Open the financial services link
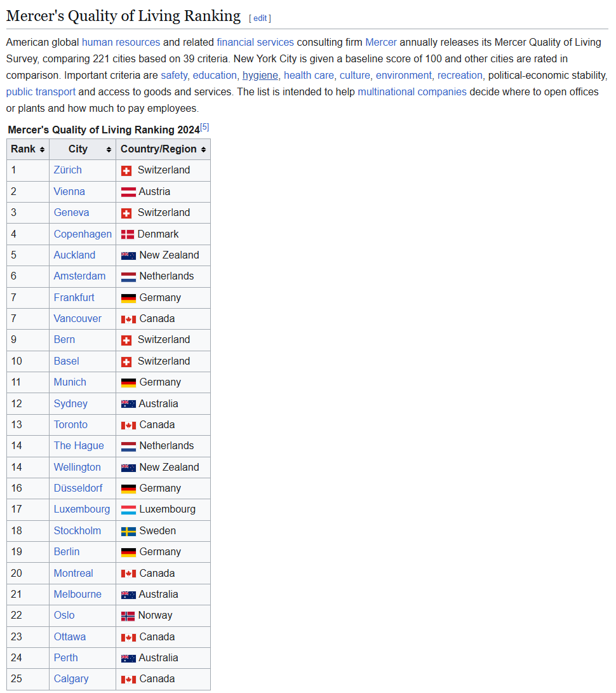The height and width of the screenshot is (693, 616). 255,43
